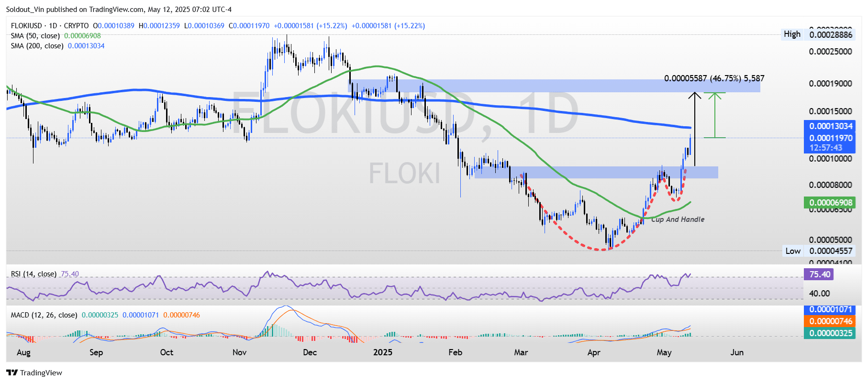The image size is (868, 383).
Task: Click the 0.00005000 price axis level
Action: (x=831, y=240)
